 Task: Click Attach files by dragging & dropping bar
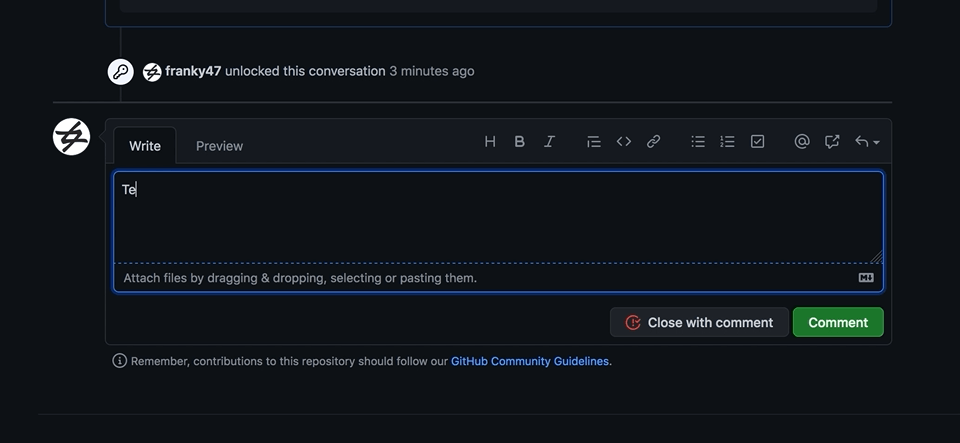[x=498, y=278]
